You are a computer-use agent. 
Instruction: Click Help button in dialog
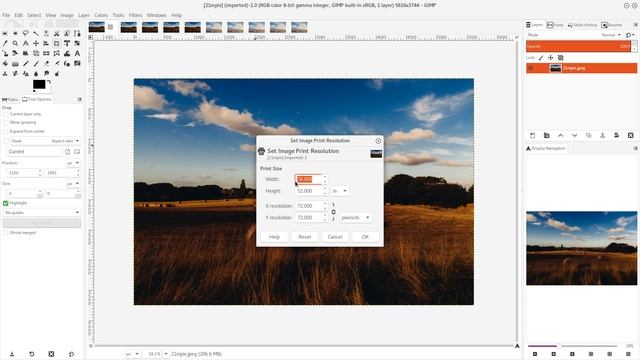(274, 237)
